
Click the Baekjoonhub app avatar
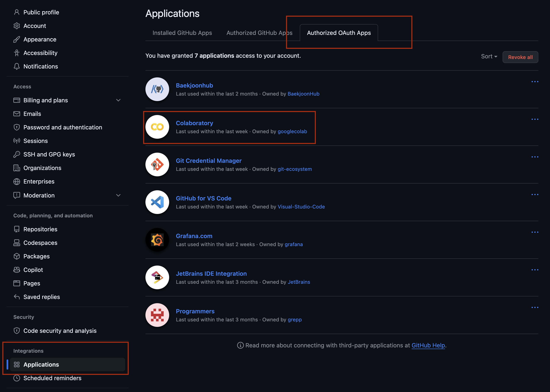click(157, 89)
